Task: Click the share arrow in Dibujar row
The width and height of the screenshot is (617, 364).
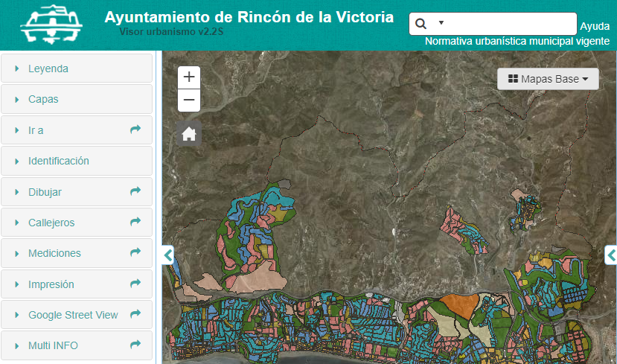Action: tap(135, 191)
